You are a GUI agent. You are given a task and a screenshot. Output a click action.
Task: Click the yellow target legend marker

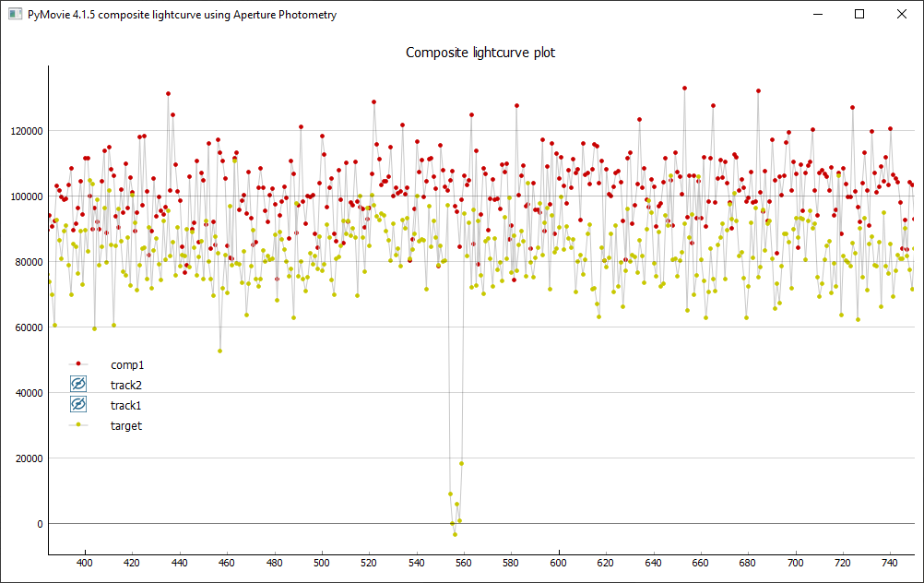tap(78, 425)
